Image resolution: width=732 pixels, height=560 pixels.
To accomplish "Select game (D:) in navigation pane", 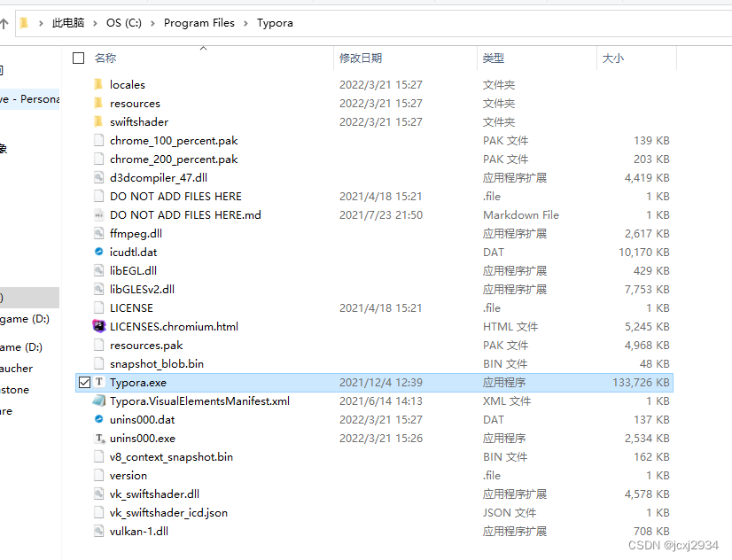I will [25, 319].
